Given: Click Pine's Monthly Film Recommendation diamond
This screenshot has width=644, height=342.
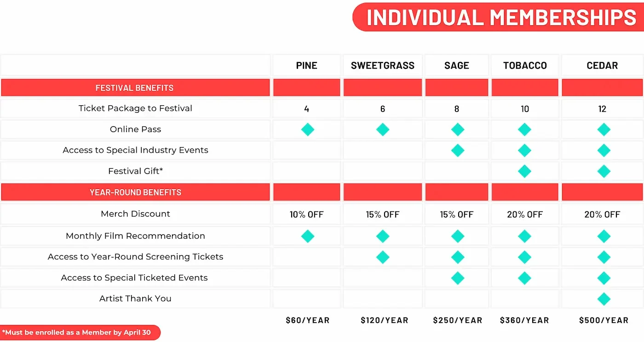Looking at the screenshot, I should pyautogui.click(x=307, y=236).
